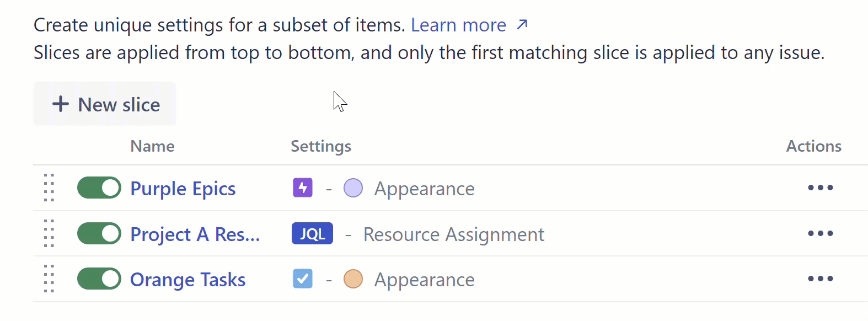The image size is (868, 321).
Task: Open the Orange Tasks slice name link
Action: click(x=187, y=280)
